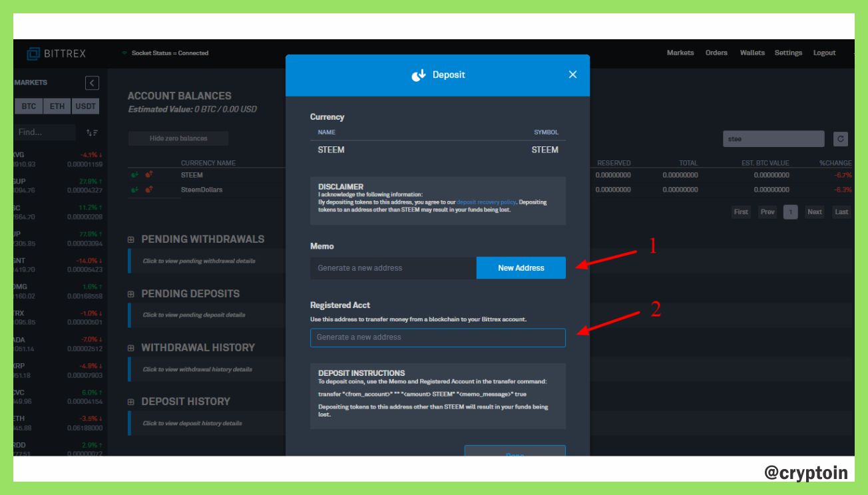
Task: Click 'Click to view pending withdrawal details'
Action: point(199,261)
